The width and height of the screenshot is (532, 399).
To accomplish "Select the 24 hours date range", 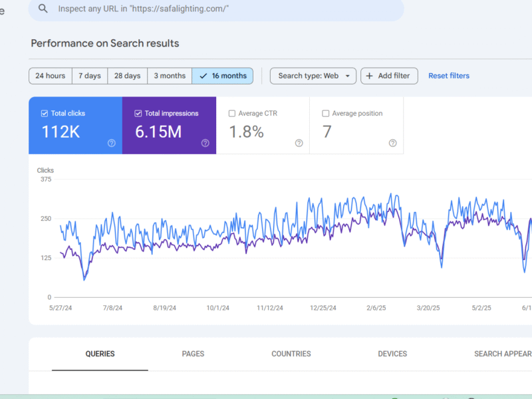I will click(50, 76).
